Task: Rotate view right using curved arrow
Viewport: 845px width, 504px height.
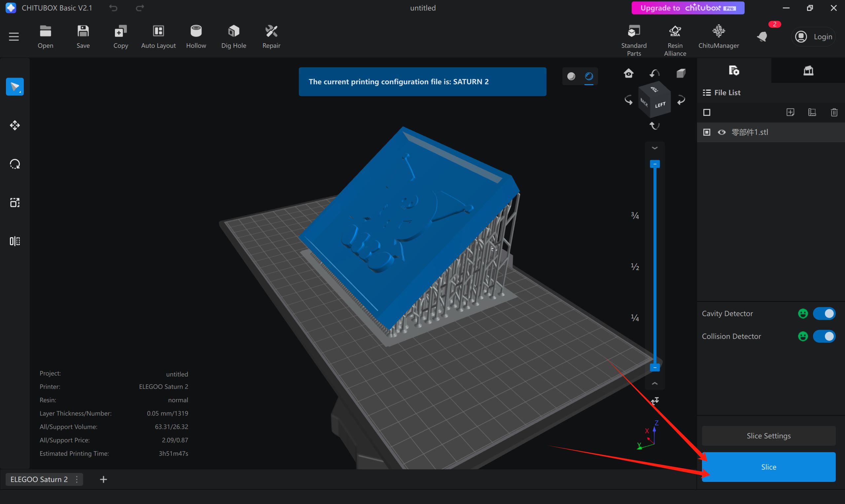Action: [x=681, y=100]
